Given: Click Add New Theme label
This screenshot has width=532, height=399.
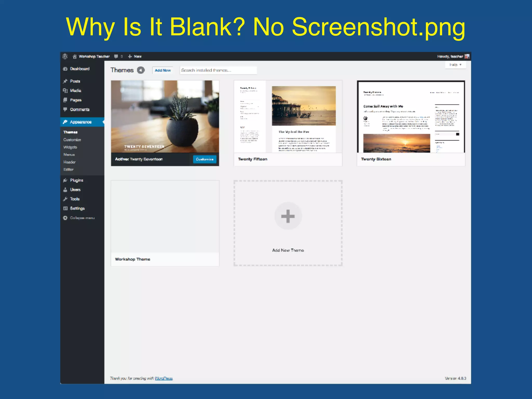Looking at the screenshot, I should point(288,250).
